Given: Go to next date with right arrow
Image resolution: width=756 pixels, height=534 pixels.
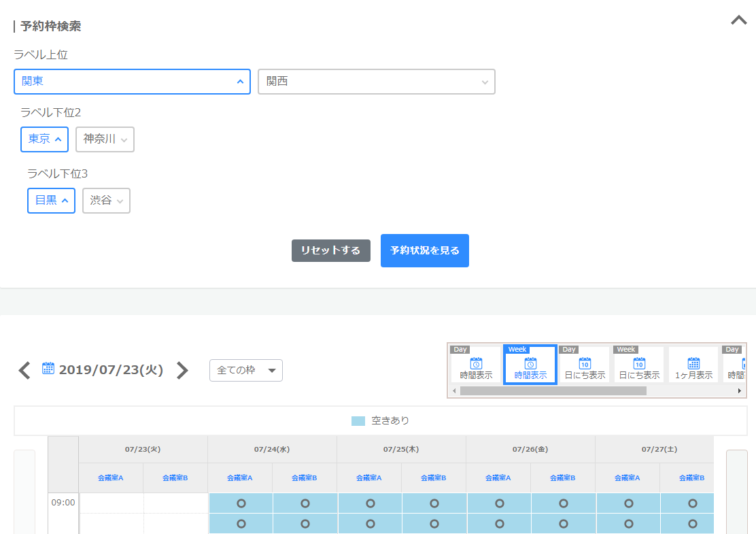Looking at the screenshot, I should point(182,371).
